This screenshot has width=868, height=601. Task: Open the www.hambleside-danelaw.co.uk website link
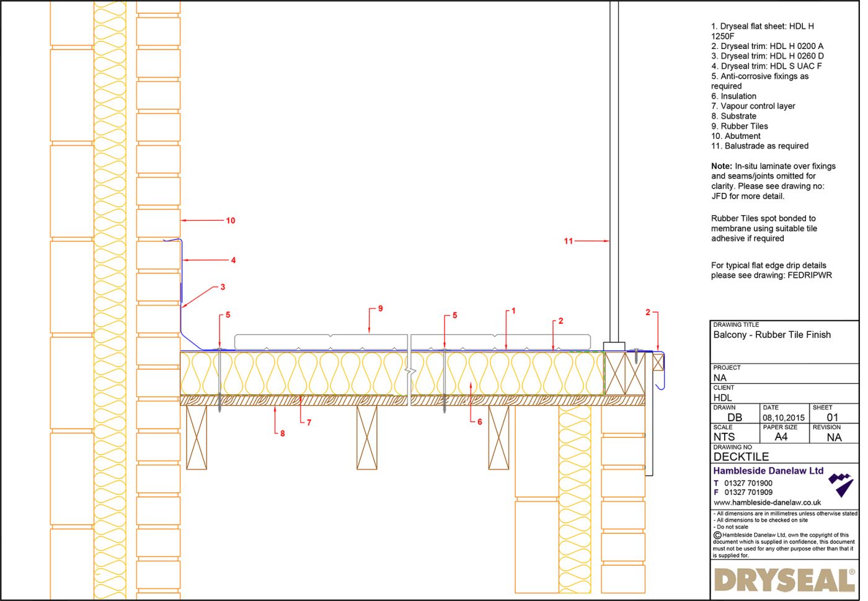[x=767, y=502]
